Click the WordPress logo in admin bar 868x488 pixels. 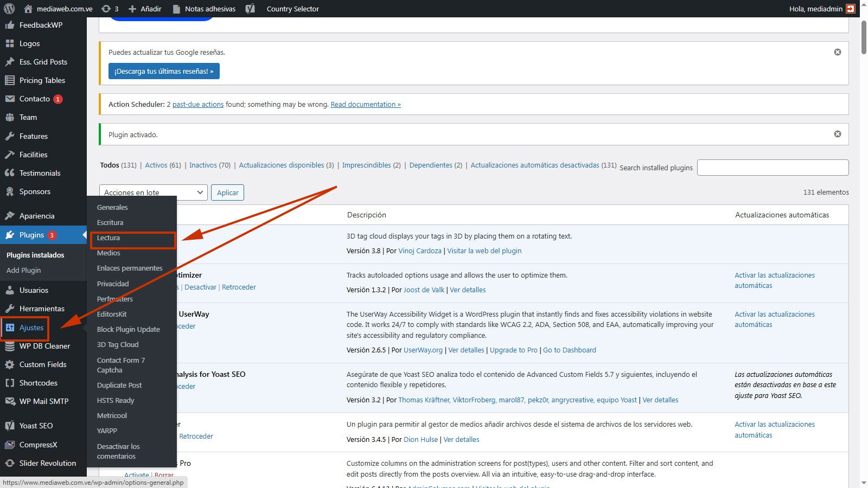click(9, 9)
